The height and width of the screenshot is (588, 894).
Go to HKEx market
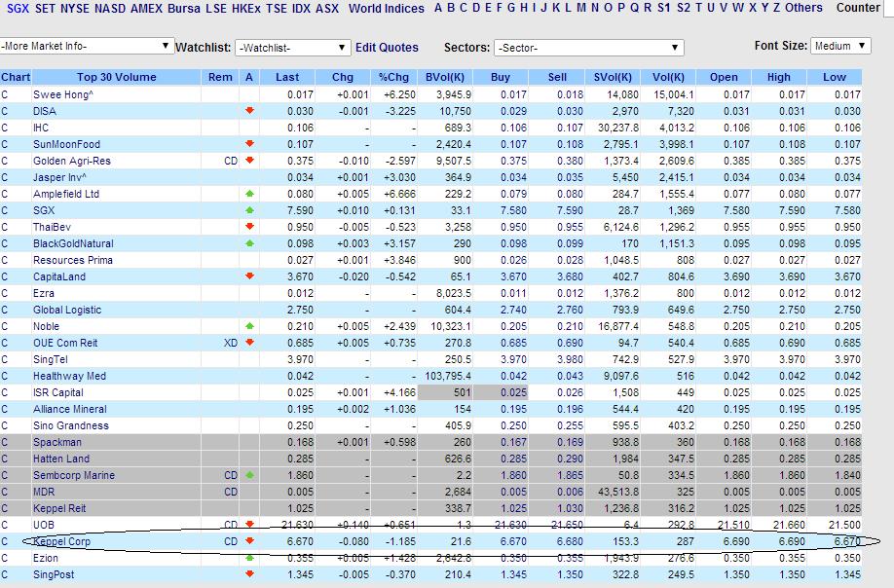point(246,9)
